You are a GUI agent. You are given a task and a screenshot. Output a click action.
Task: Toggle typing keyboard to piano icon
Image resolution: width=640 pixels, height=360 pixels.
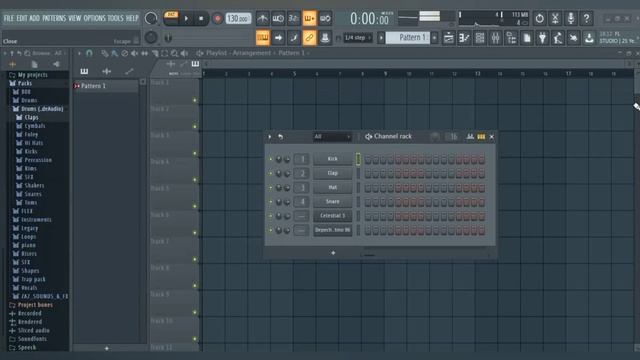pos(262,38)
